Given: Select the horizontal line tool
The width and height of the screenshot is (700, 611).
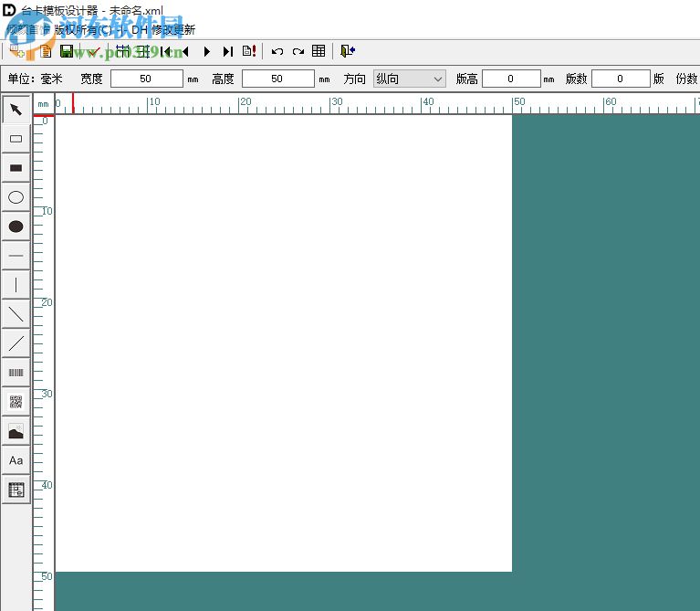Looking at the screenshot, I should [x=16, y=256].
